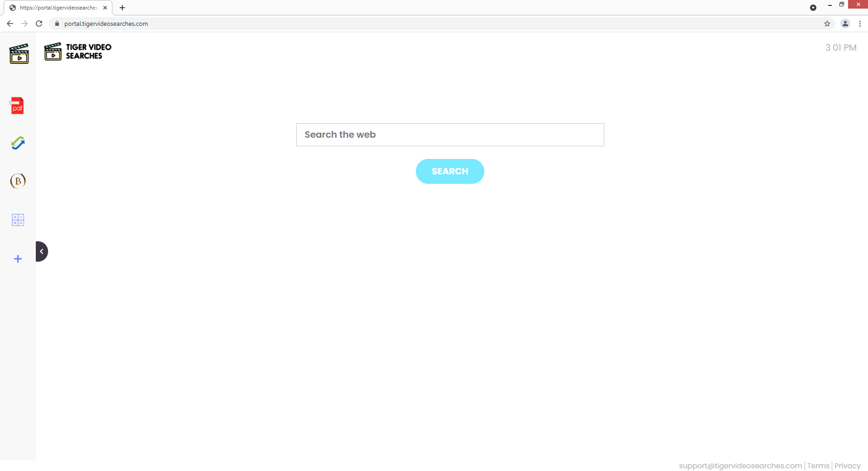Screen dimensions: 868x471
Task: Add a new sidebar shortcut with plus
Action: pos(18,259)
